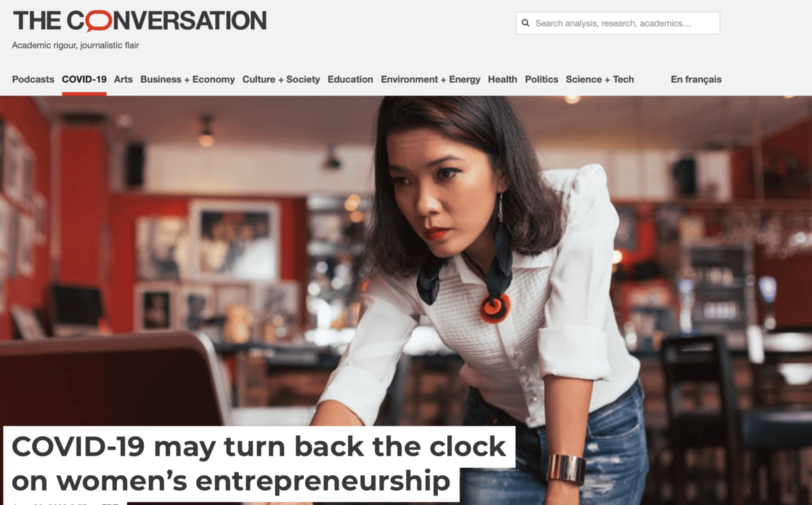Go to the Arts section

[123, 79]
